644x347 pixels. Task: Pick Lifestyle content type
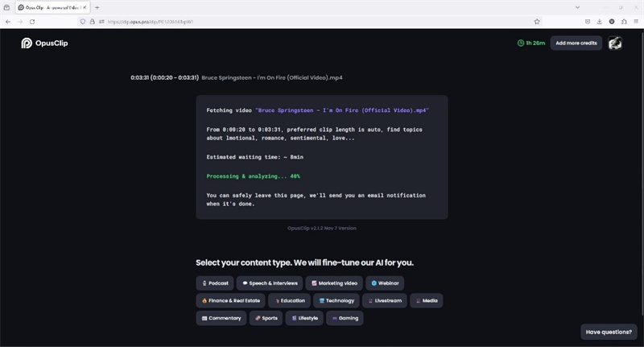pos(304,318)
